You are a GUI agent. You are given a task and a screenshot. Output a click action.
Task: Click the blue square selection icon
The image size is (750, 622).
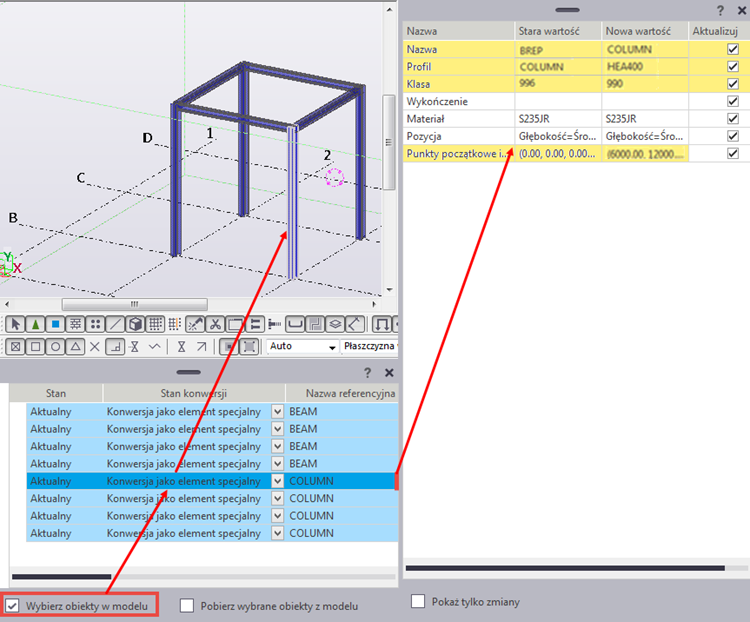[56, 324]
